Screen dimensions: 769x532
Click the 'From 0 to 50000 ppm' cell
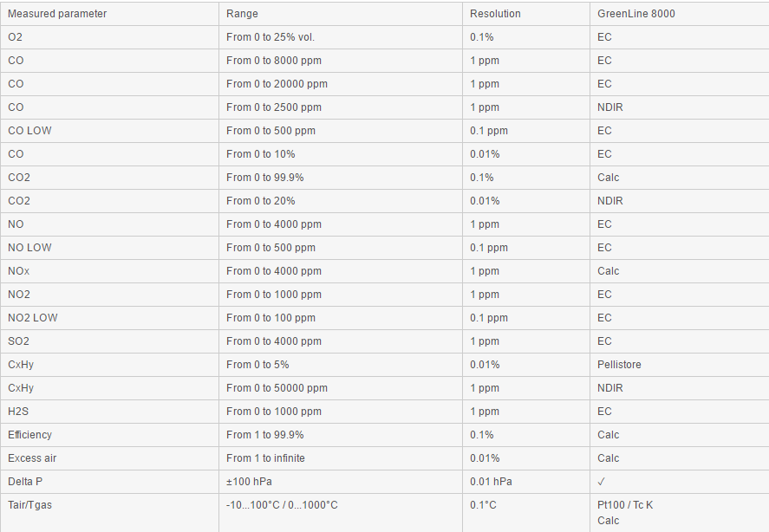277,388
